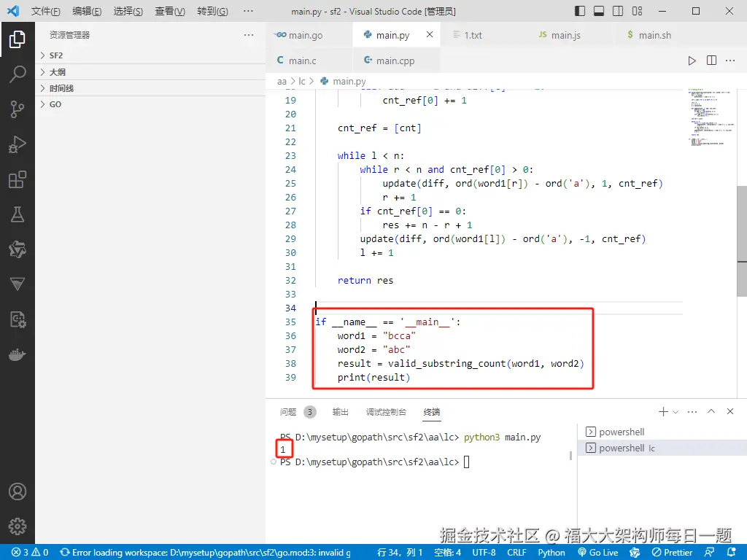Image resolution: width=747 pixels, height=560 pixels.
Task: Open the 文件(F) menu
Action: (46, 11)
